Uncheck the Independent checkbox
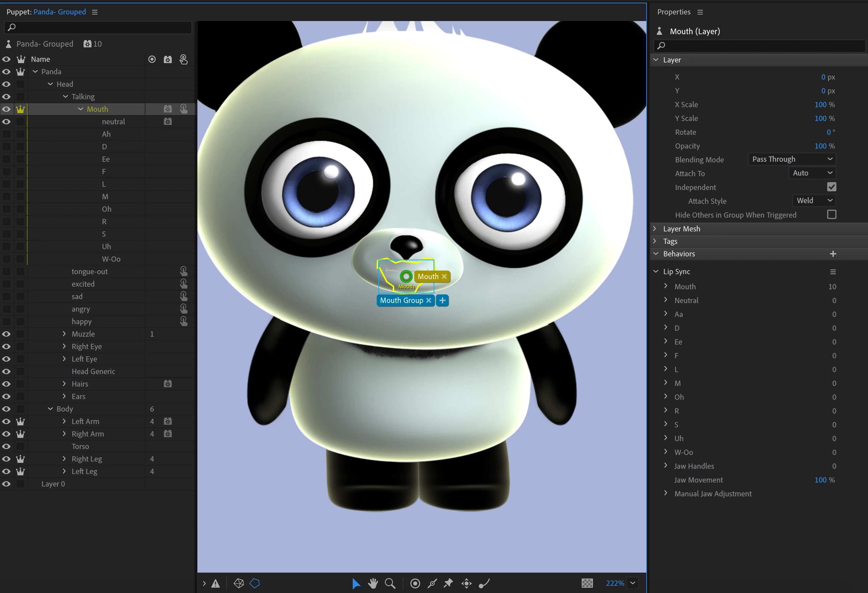The image size is (868, 593). tap(831, 187)
